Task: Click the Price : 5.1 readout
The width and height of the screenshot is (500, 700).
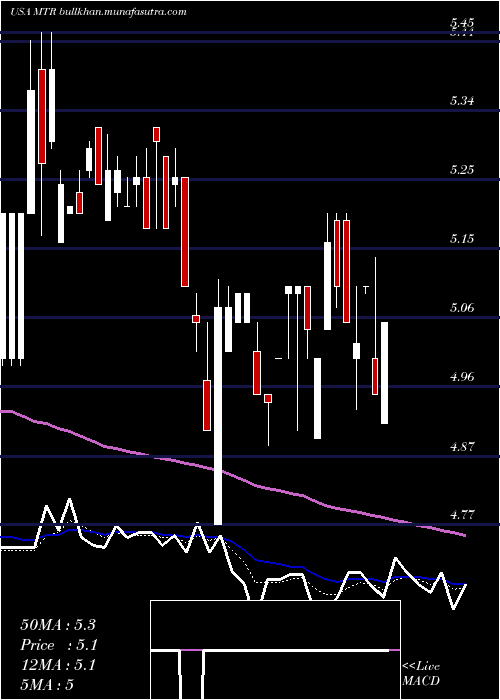Action: coord(59,645)
